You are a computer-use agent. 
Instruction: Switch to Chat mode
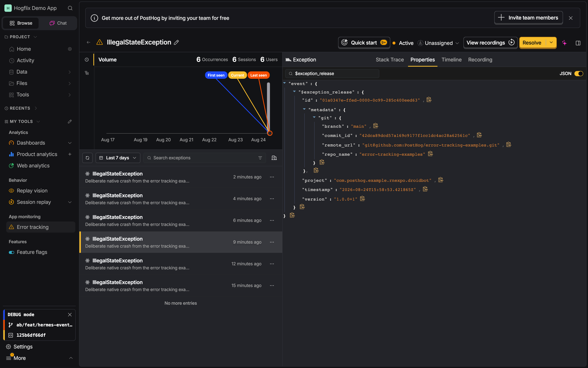[58, 23]
